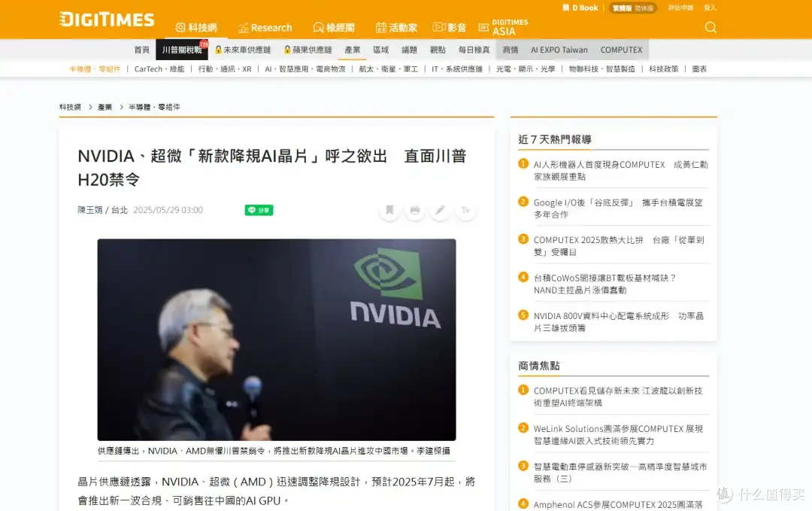Select 區域 in navigation bar

[380, 50]
